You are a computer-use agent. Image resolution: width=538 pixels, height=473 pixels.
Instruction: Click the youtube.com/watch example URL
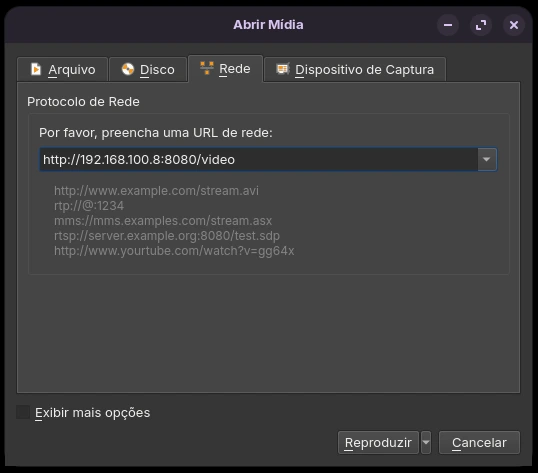174,251
